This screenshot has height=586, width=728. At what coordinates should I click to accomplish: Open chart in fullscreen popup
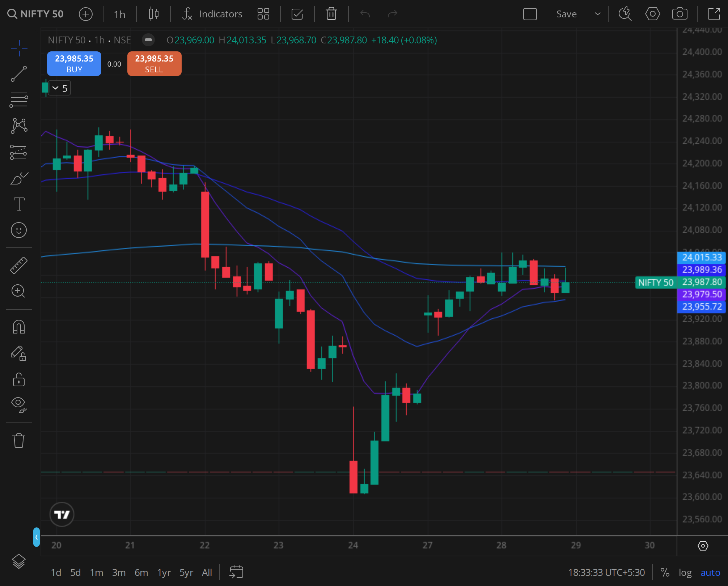[714, 14]
